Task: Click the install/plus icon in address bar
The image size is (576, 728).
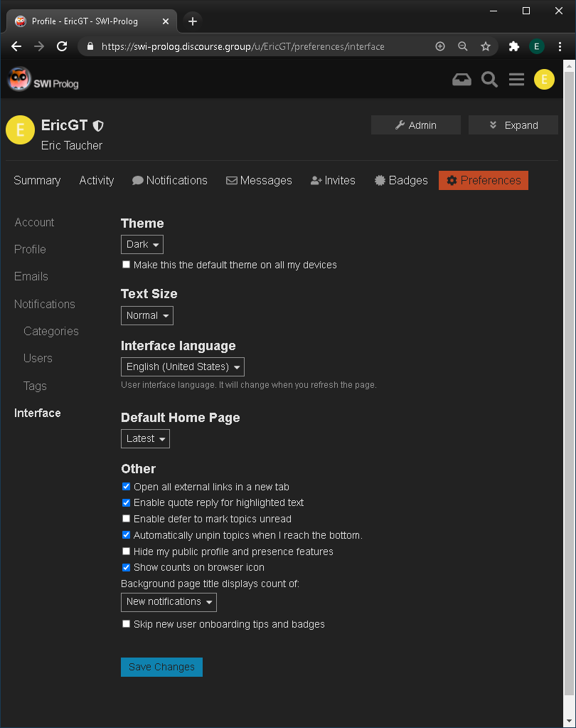Action: 440,46
